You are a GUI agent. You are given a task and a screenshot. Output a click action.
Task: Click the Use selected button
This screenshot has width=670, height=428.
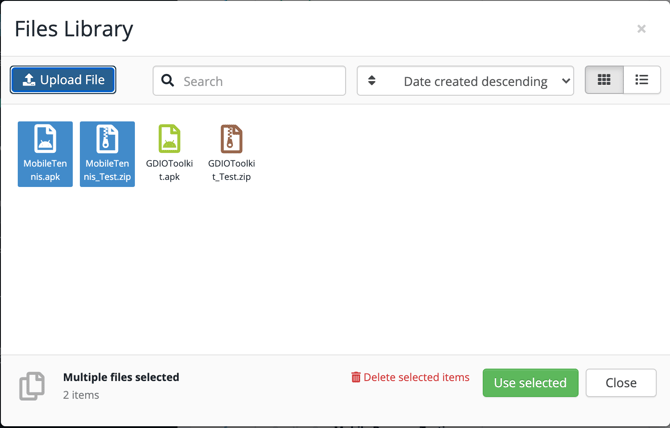coord(530,383)
